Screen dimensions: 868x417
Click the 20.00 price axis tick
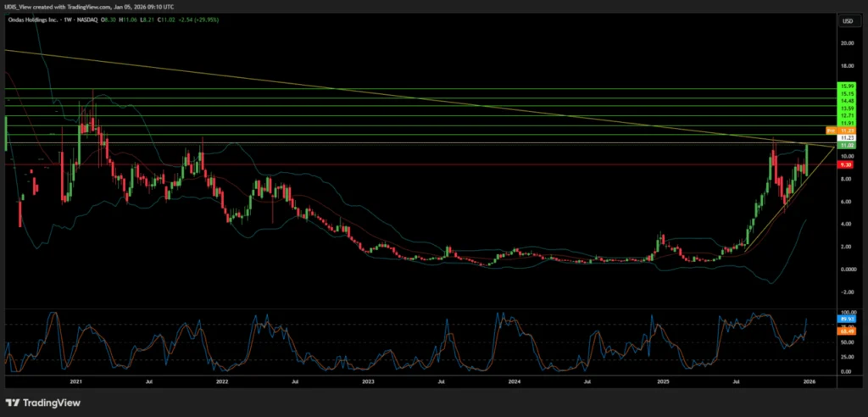(847, 42)
